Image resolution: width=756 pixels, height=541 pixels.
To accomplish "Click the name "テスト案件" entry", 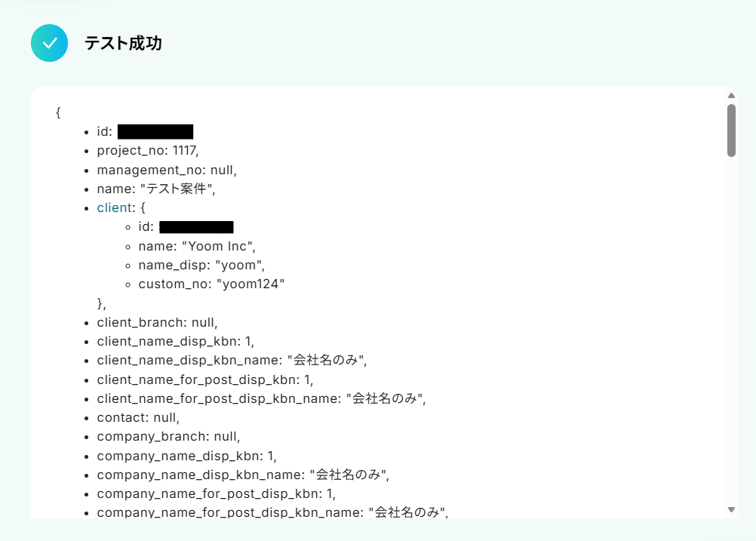I will click(x=155, y=189).
